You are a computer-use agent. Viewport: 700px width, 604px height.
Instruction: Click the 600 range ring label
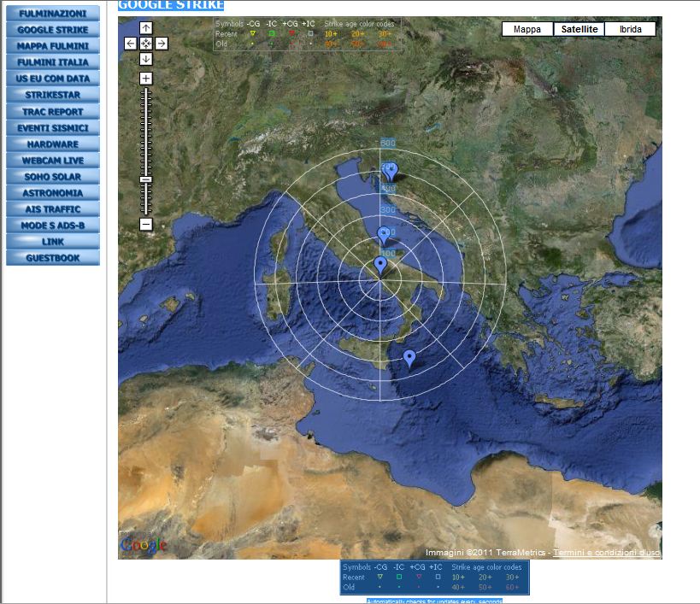coord(387,143)
